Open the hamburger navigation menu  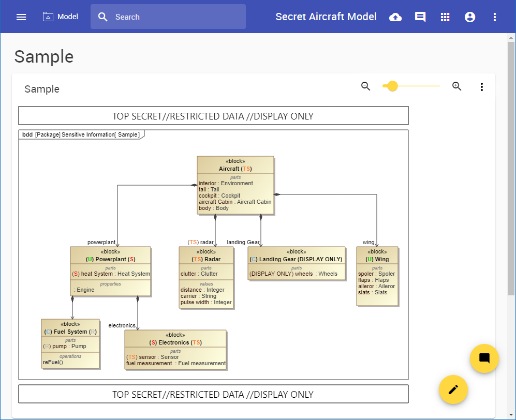(21, 17)
